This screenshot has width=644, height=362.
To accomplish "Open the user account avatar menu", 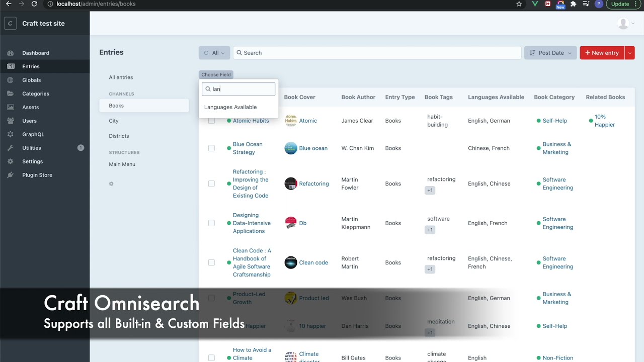I will click(x=626, y=24).
